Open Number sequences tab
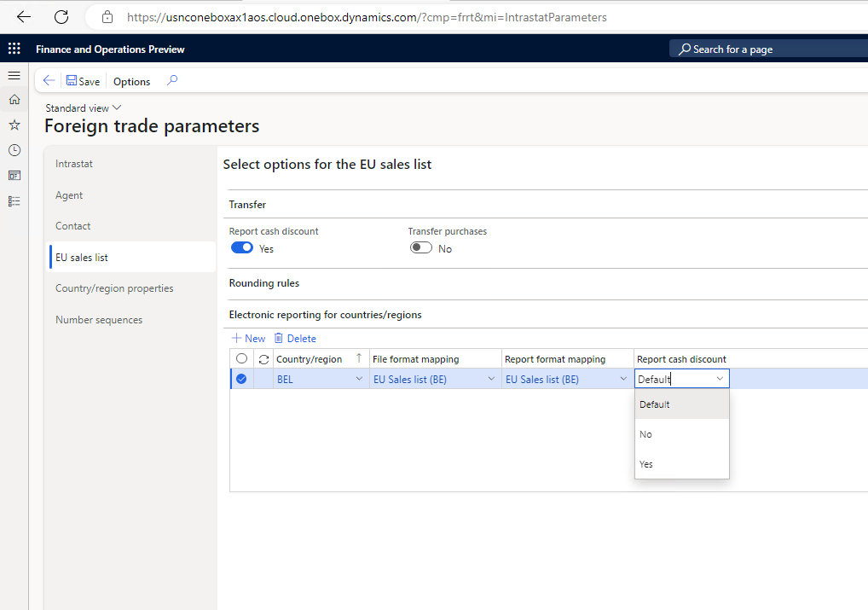 point(132,320)
